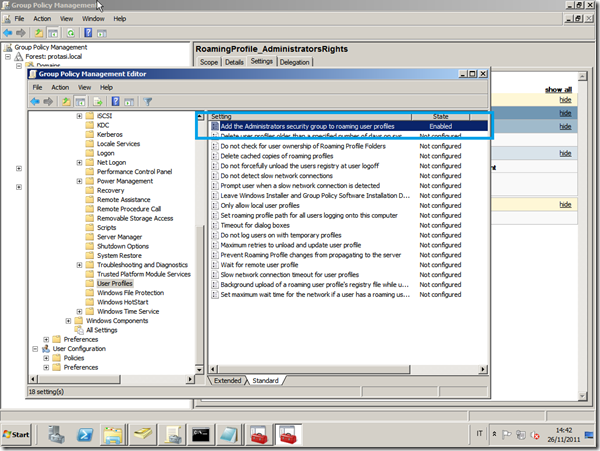Click Show/Hide Console Tree icon in Editor toolbar

80,101
